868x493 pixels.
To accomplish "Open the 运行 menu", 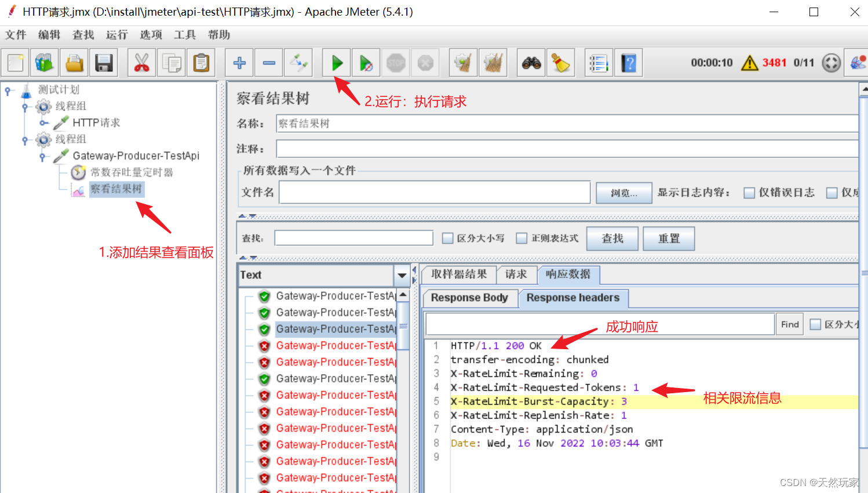I will [117, 35].
